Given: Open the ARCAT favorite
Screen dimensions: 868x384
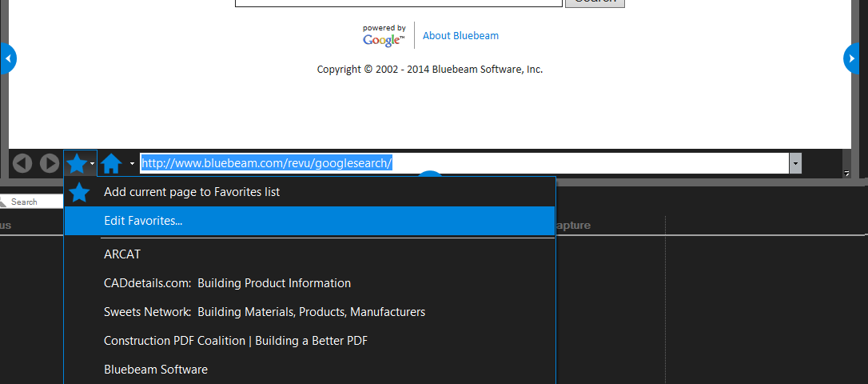Looking at the screenshot, I should tap(309, 254).
